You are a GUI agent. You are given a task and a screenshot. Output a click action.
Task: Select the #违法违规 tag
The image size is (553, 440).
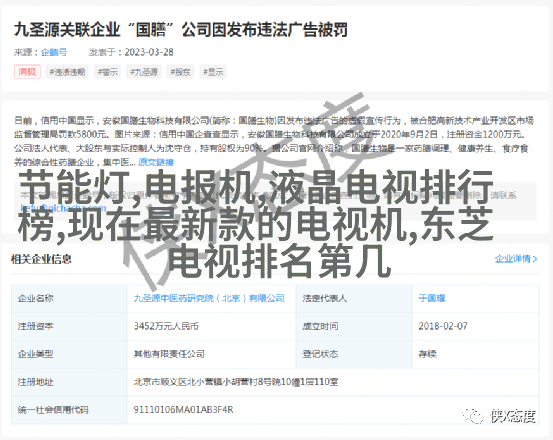67,72
